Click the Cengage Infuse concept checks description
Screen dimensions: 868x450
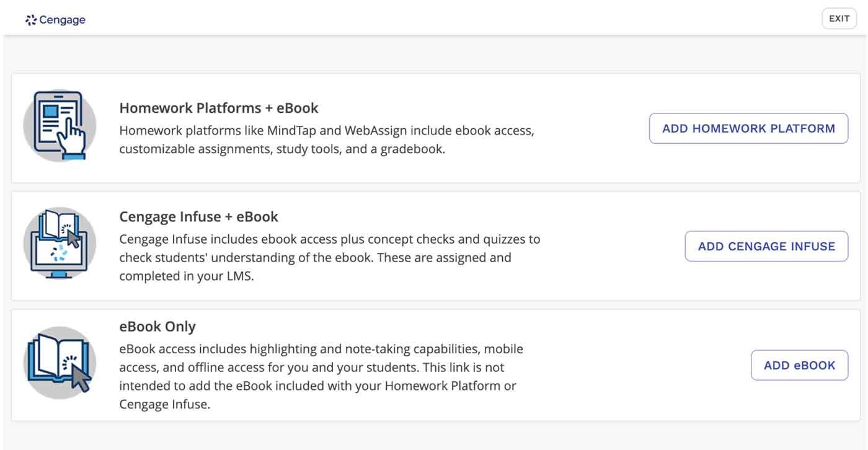330,258
